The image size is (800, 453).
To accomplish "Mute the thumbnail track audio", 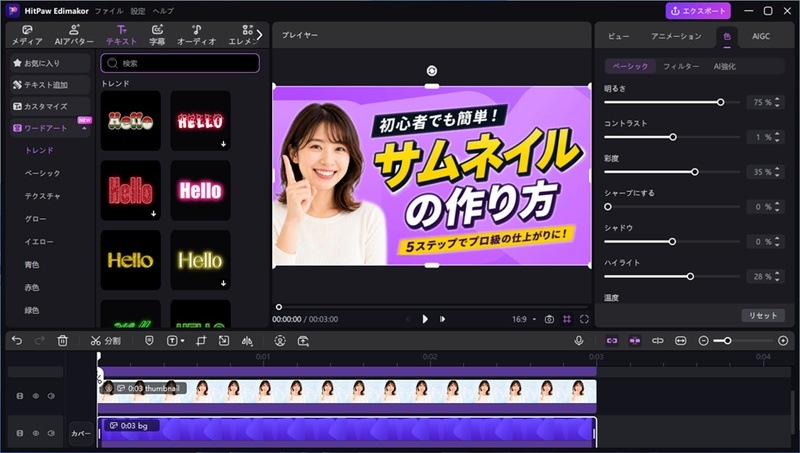I will pos(51,395).
